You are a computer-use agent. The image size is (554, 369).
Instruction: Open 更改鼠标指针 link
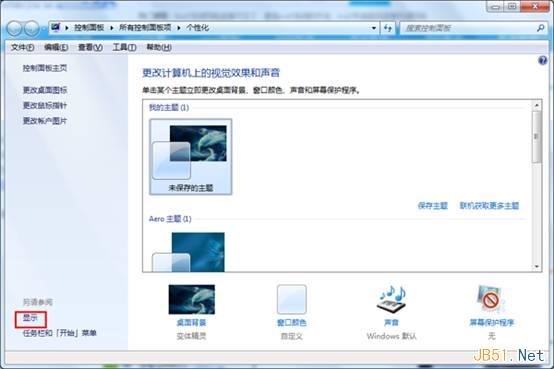[45, 105]
